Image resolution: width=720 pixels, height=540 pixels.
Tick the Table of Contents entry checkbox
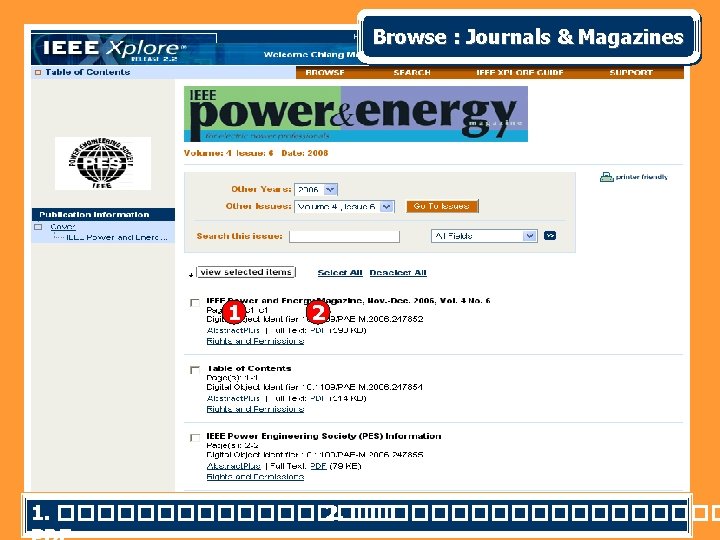(195, 370)
